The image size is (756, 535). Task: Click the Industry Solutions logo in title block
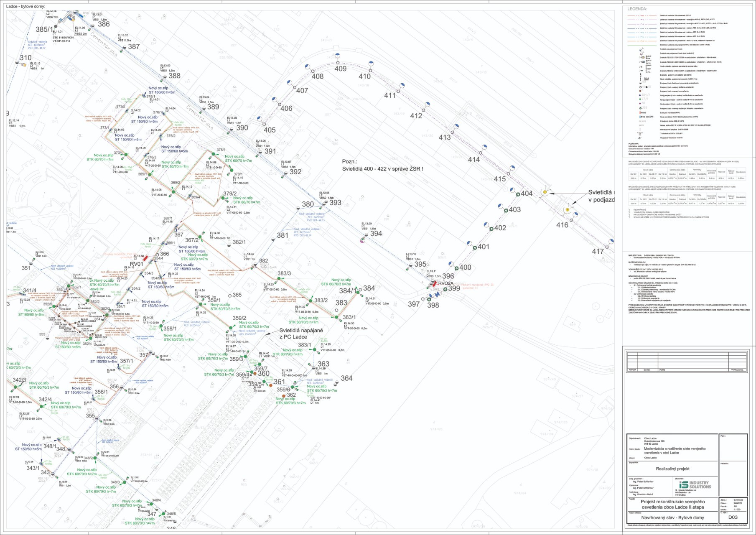(695, 485)
